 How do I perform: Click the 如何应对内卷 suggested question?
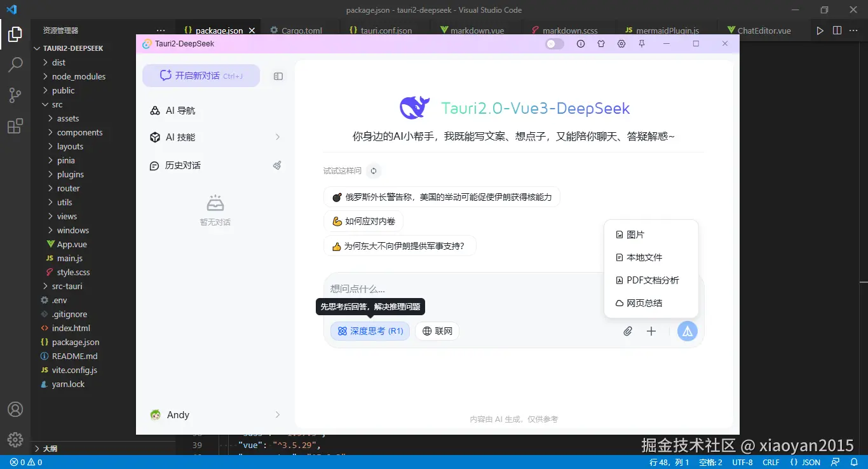tap(363, 221)
